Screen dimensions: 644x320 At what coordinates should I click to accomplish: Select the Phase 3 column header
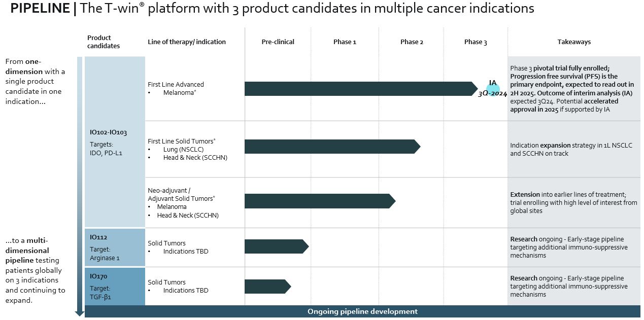(476, 42)
